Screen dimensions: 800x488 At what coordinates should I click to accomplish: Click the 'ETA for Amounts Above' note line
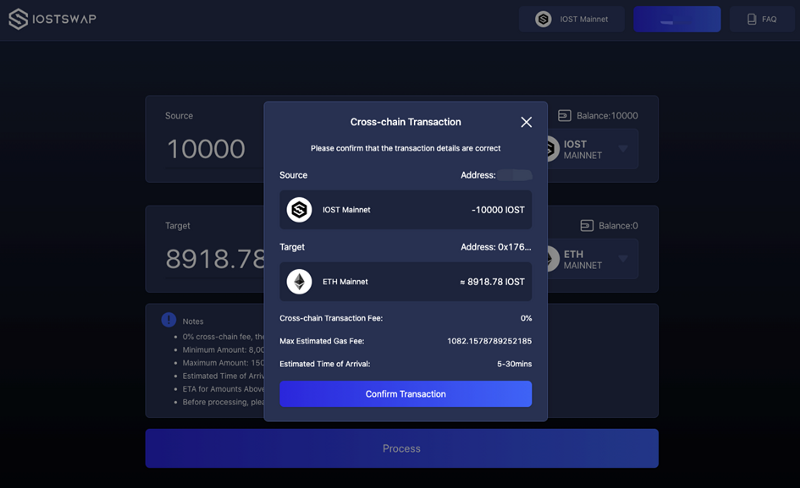coord(223,389)
